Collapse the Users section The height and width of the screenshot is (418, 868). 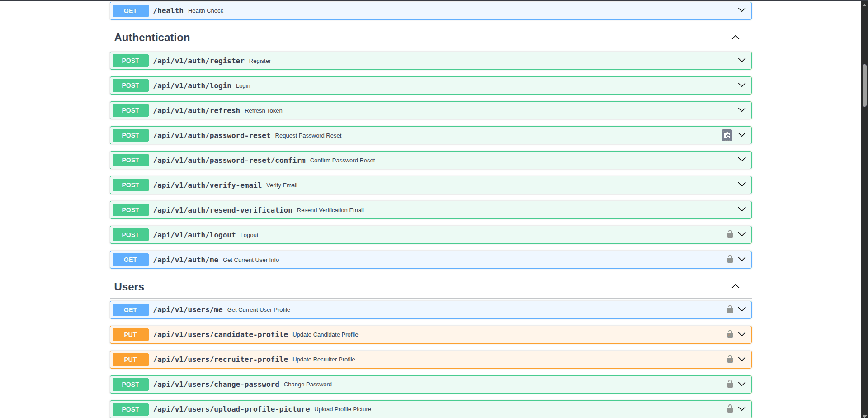pyautogui.click(x=735, y=286)
